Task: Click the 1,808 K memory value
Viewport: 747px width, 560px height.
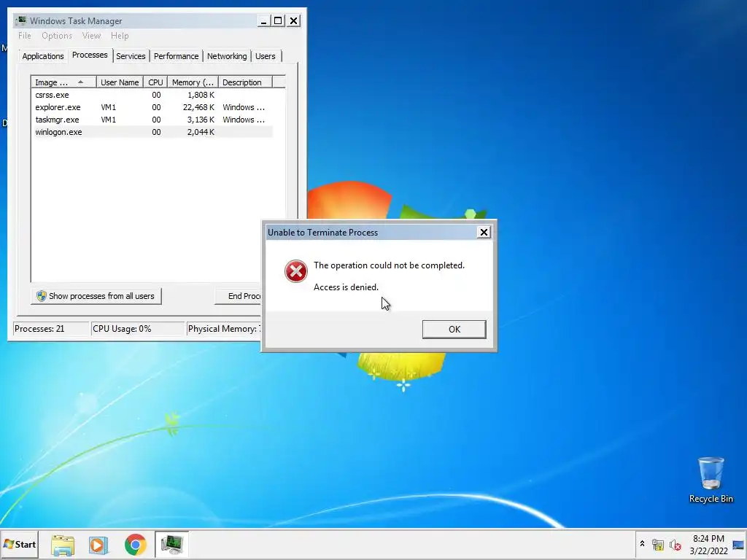Action: [x=201, y=95]
